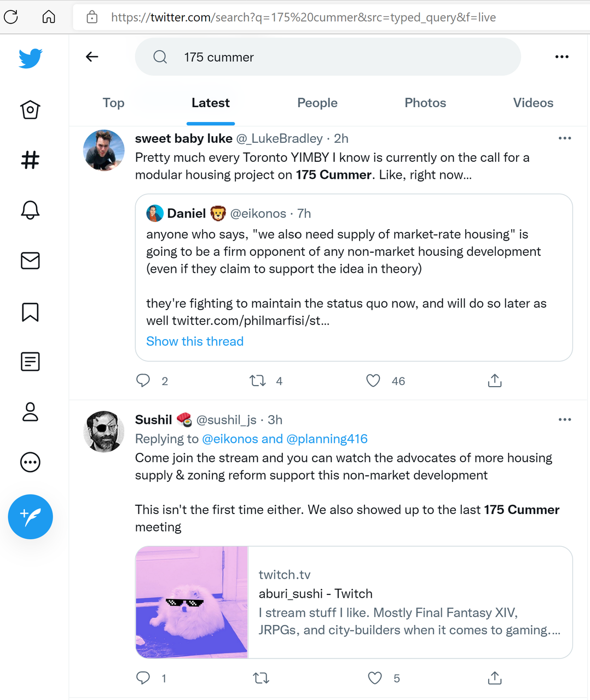Screen dimensions: 590x700
Task: Open Notifications bell icon in sidebar
Action: pyautogui.click(x=30, y=210)
